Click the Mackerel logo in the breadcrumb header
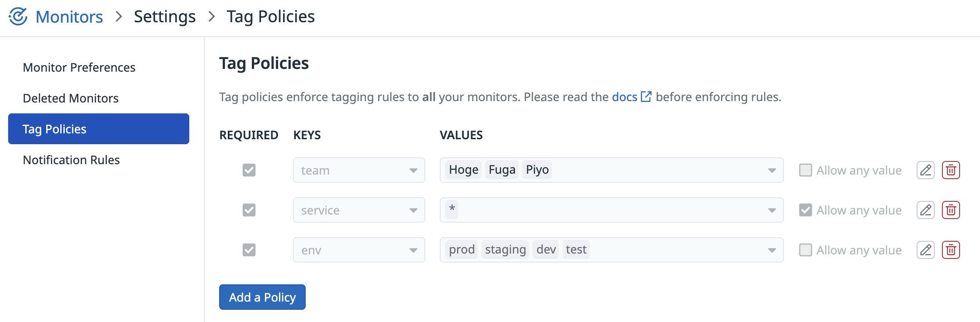Image resolution: width=980 pixels, height=322 pixels. [x=17, y=15]
